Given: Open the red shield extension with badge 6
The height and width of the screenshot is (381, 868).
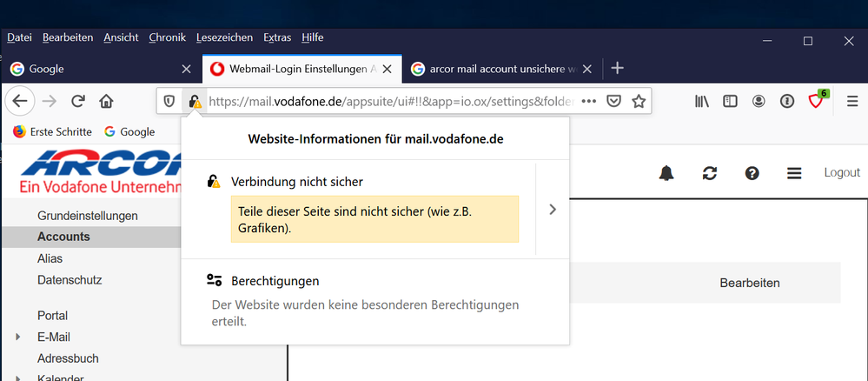Looking at the screenshot, I should pos(818,100).
